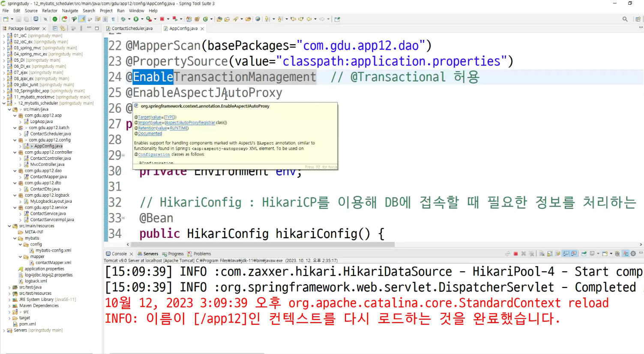This screenshot has height=354, width=644.
Task: Click the console Terminate red square icon
Action: [x=515, y=254]
